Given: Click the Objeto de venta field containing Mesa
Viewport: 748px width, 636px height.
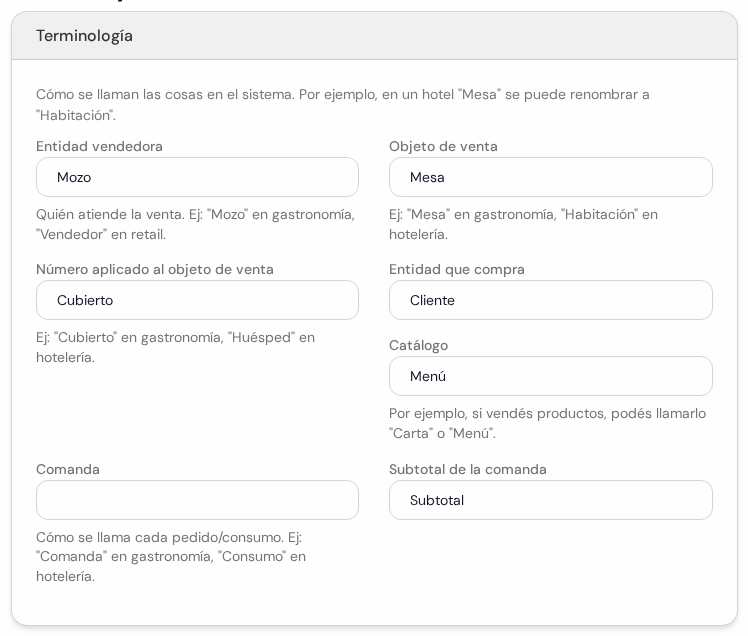Looking at the screenshot, I should 551,177.
